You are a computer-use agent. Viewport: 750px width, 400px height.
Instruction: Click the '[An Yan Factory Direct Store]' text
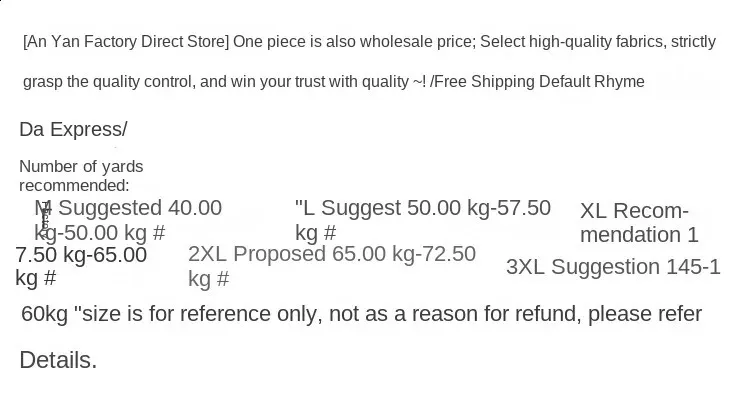pos(126,42)
